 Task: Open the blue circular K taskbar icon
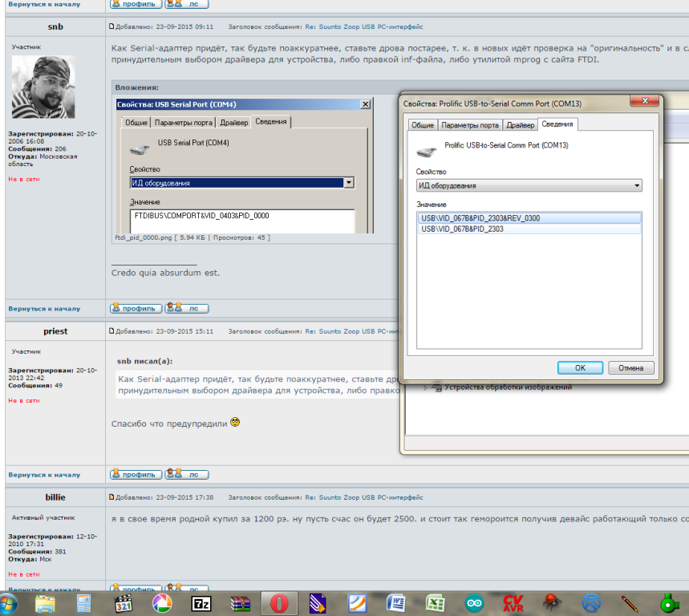pyautogui.click(x=591, y=604)
